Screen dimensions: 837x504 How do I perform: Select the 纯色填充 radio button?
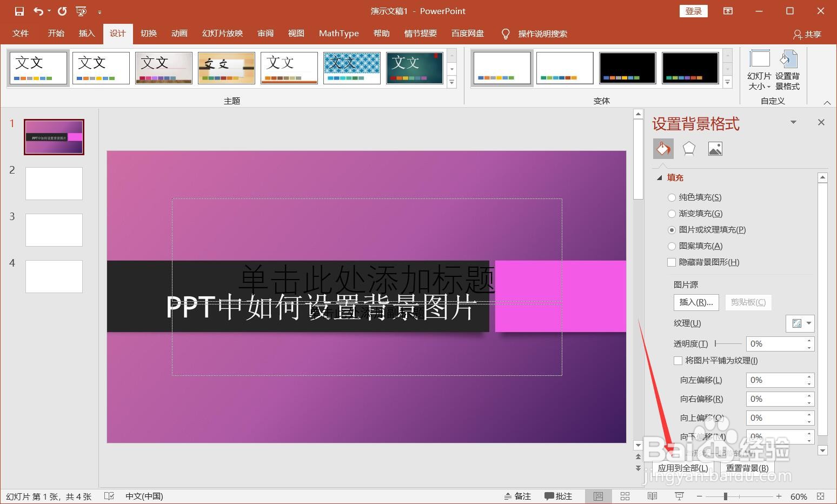point(671,197)
